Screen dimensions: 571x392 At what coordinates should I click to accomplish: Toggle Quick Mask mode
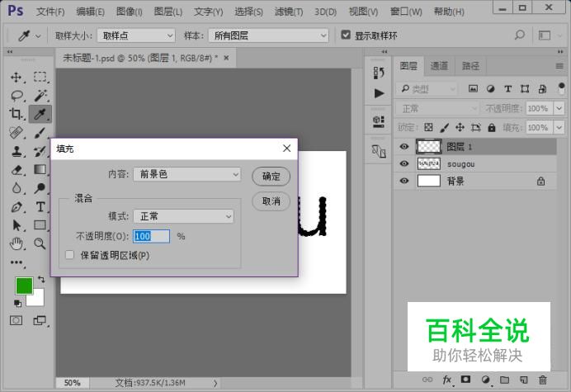[x=16, y=320]
